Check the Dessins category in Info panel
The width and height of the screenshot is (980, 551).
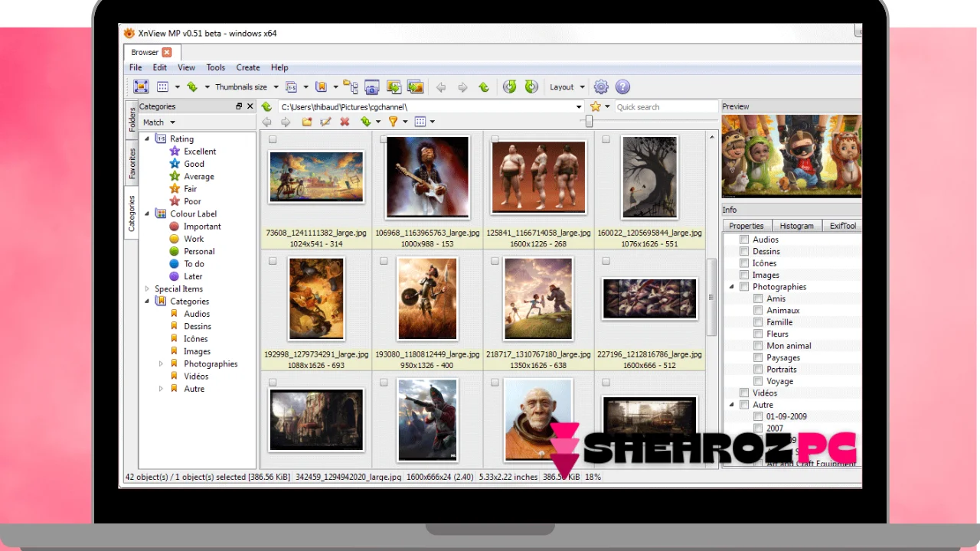coord(743,251)
